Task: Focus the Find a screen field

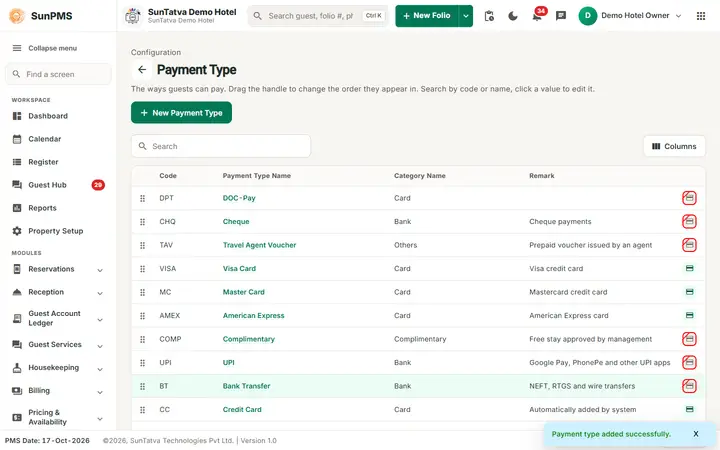Action: pyautogui.click(x=58, y=74)
